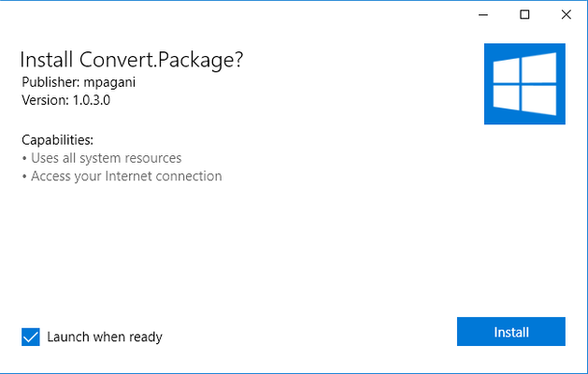Click the "Publisher:" label
Image resolution: width=588 pixels, height=374 pixels.
pos(50,82)
